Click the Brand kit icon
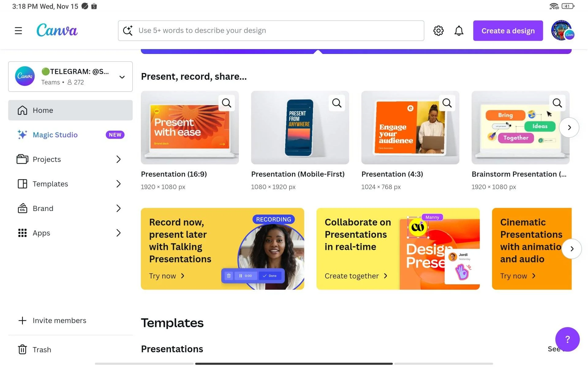Screen dimensions: 588x368 click(22, 208)
